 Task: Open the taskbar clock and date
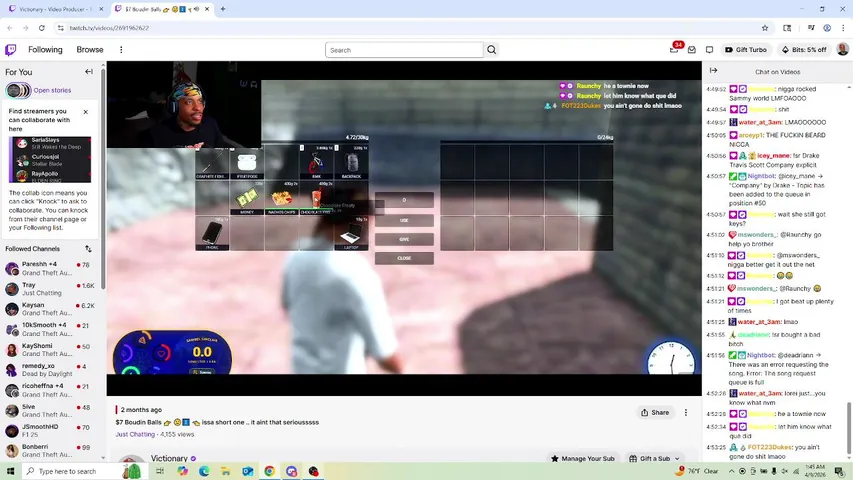816,471
